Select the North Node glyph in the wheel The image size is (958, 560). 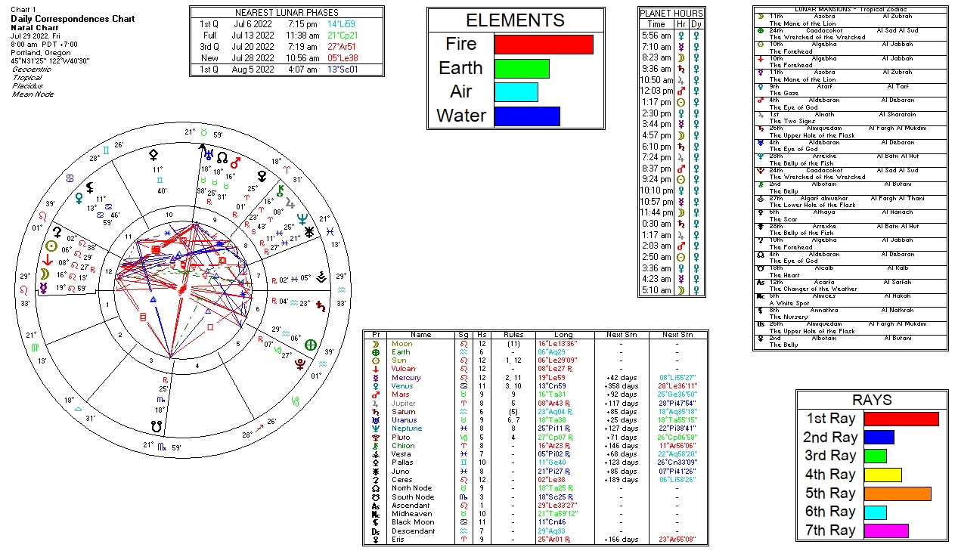tap(222, 158)
